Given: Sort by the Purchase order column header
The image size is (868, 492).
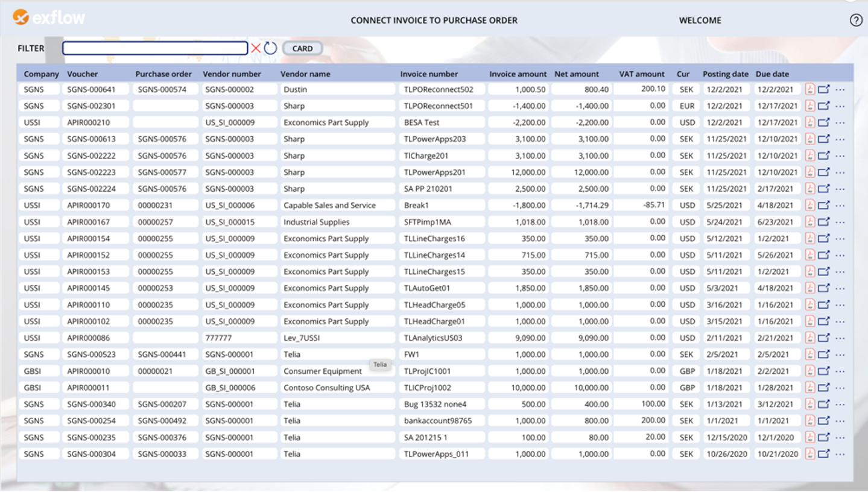Looking at the screenshot, I should click(x=163, y=74).
